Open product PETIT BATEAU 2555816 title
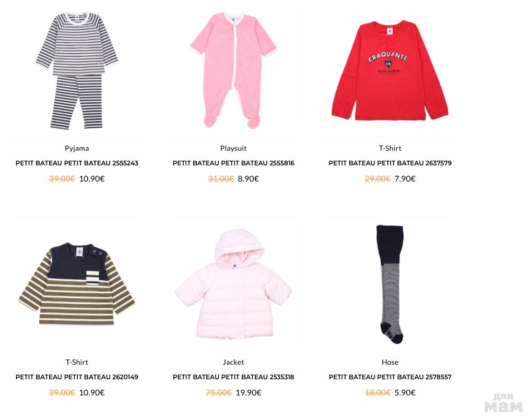Screen dimensions: 531x420 [233, 163]
